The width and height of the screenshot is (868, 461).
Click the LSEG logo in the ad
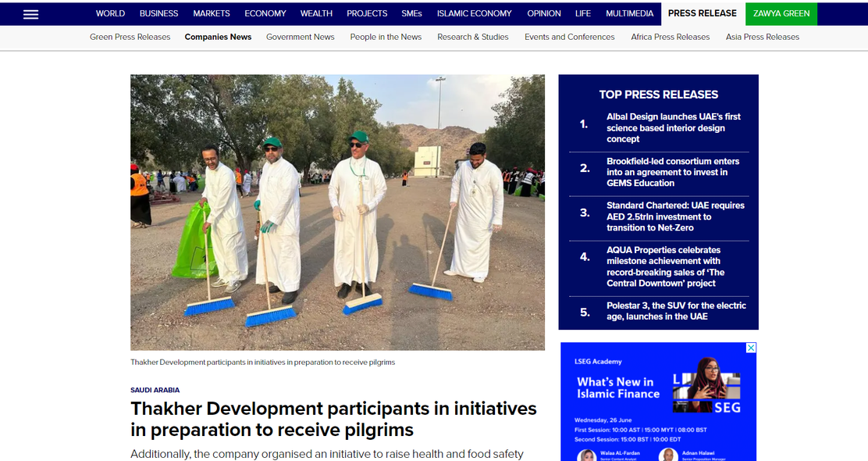[706, 393]
